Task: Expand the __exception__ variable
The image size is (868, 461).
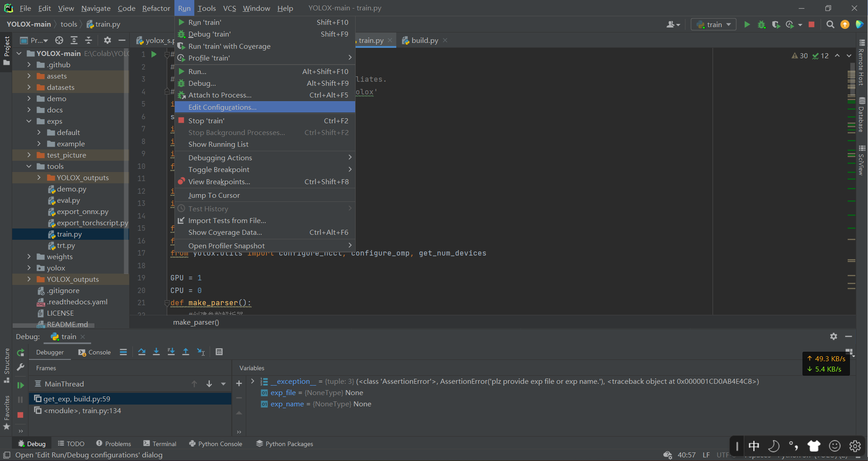Action: tap(253, 381)
